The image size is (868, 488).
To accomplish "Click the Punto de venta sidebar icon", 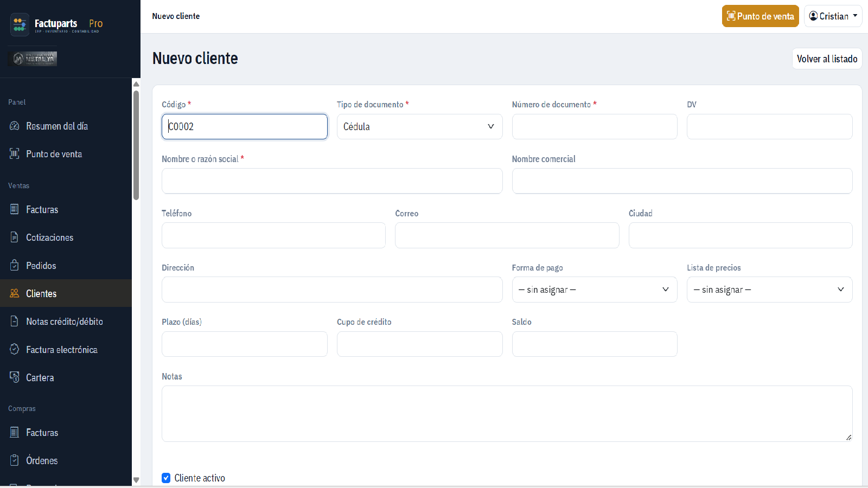I will (15, 153).
